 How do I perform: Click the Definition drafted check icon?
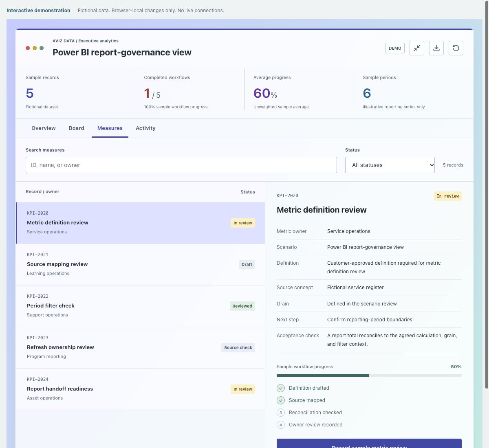pos(281,388)
